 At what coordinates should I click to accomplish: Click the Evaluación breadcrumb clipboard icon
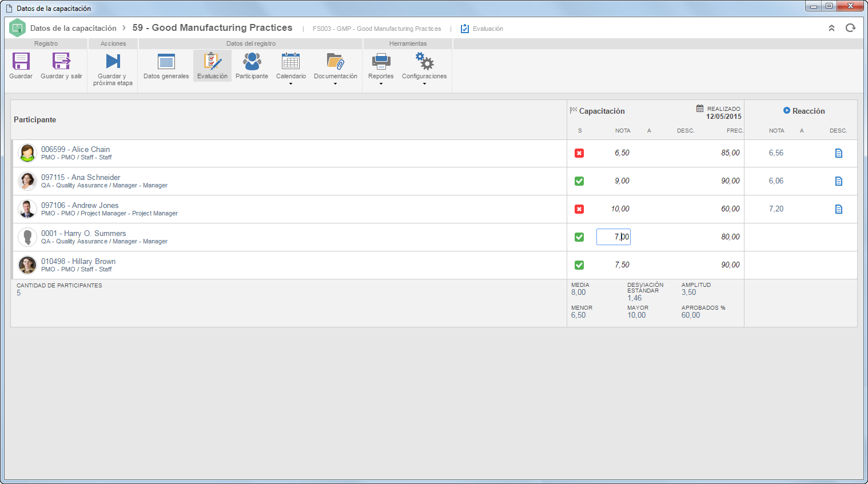pyautogui.click(x=465, y=29)
